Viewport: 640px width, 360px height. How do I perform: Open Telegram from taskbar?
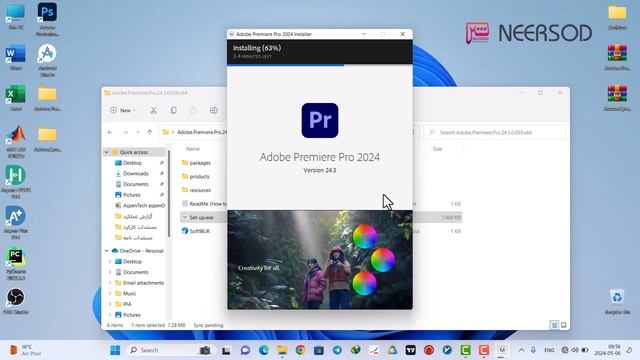pyautogui.click(x=337, y=350)
